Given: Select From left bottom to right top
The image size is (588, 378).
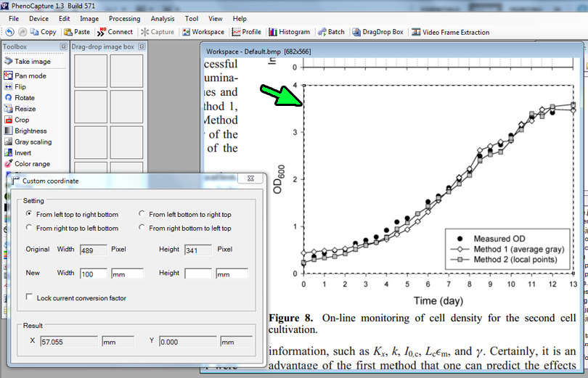Looking at the screenshot, I should [x=142, y=215].
